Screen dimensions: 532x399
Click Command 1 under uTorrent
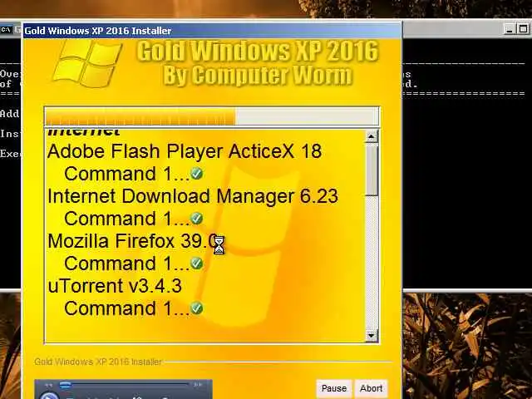click(x=126, y=308)
